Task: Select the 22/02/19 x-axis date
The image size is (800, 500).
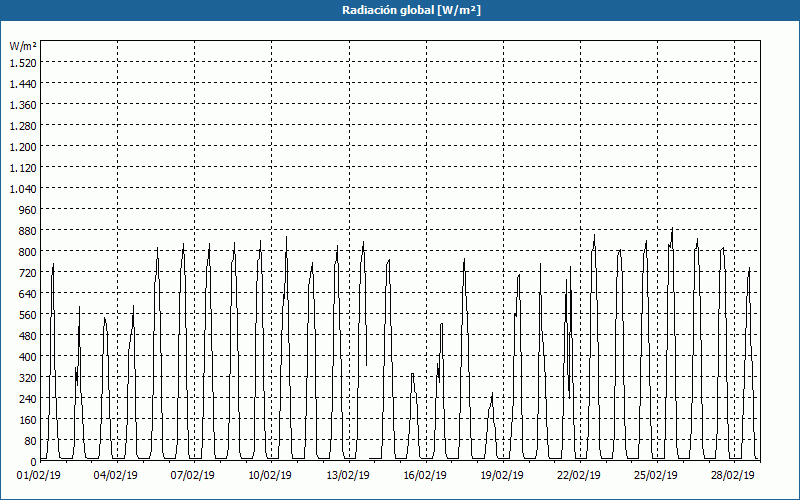Action: pyautogui.click(x=580, y=475)
